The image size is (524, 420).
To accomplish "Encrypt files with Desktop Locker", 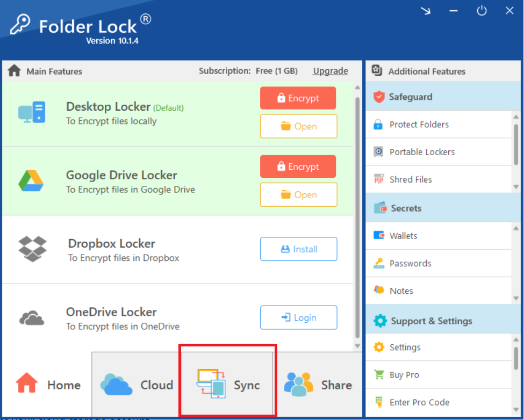I will point(298,98).
